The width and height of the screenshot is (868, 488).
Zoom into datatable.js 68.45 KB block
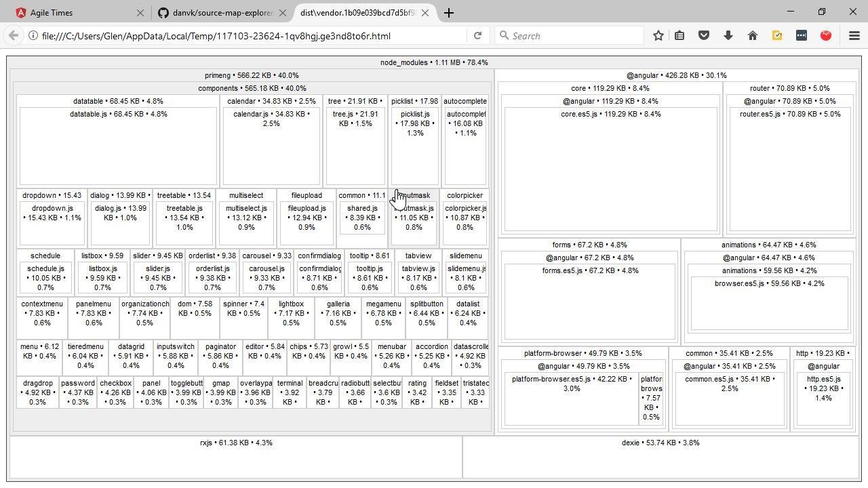118,146
